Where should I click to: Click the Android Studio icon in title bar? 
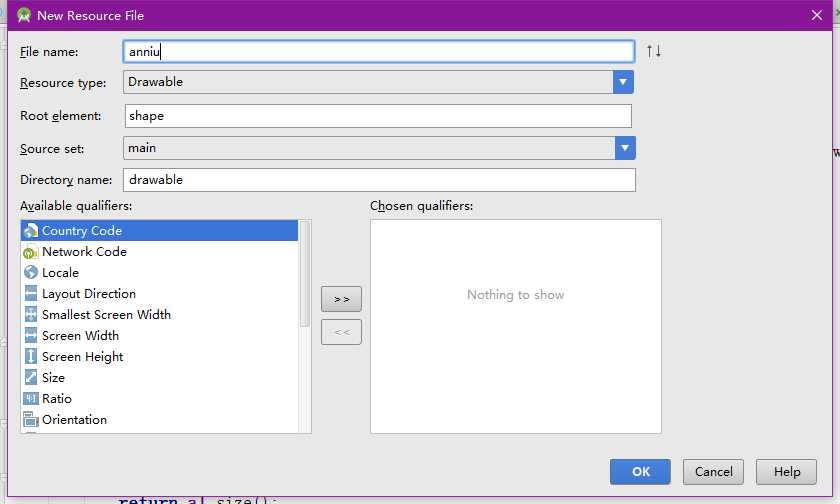coord(24,15)
